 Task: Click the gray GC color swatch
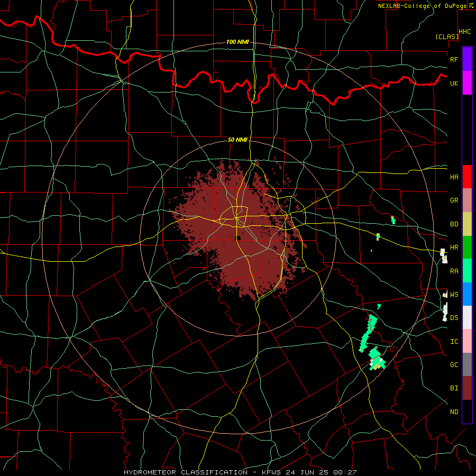pos(467,364)
